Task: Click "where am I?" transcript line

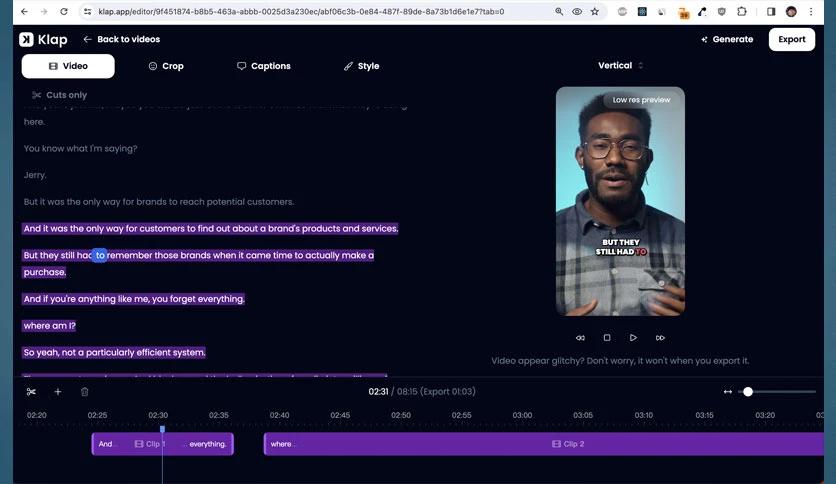Action: pyautogui.click(x=49, y=326)
